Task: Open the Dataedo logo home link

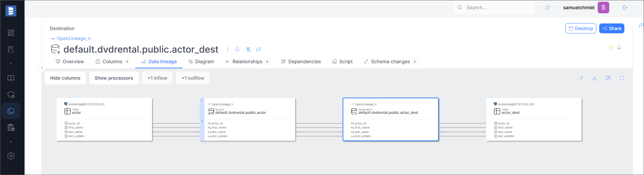Action: tap(11, 11)
